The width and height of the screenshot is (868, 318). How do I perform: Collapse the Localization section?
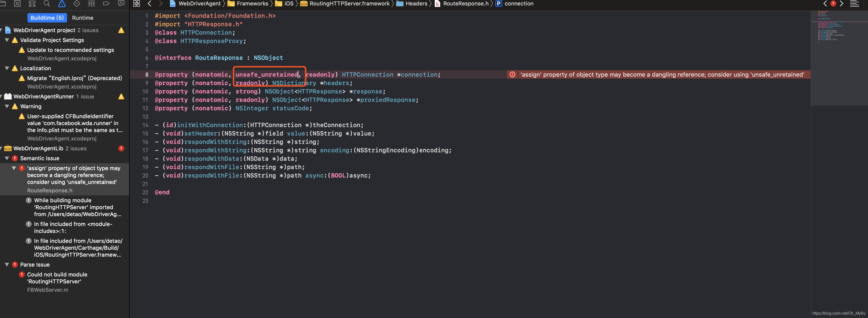[x=7, y=68]
